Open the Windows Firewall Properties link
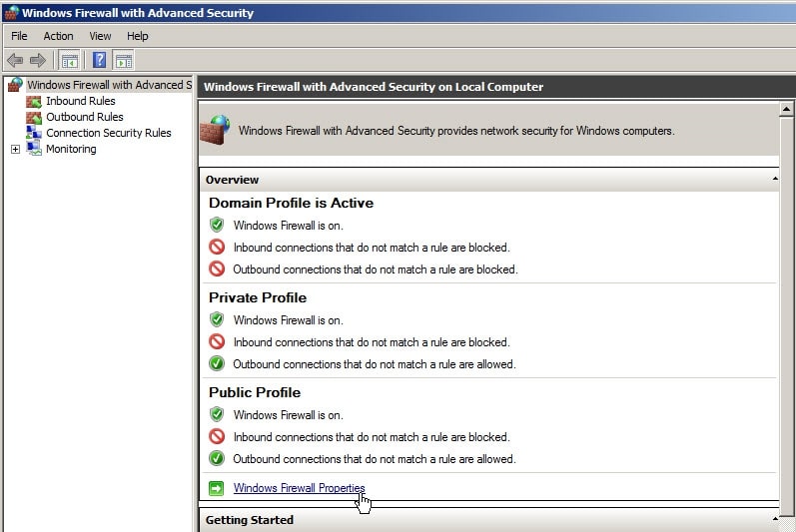Viewport: 796px width, 532px height. (x=299, y=488)
